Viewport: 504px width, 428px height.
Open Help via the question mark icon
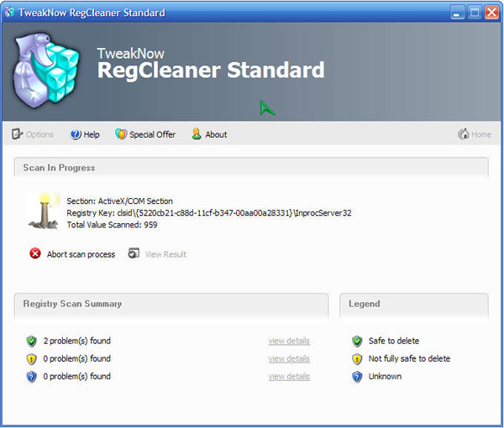pyautogui.click(x=76, y=134)
